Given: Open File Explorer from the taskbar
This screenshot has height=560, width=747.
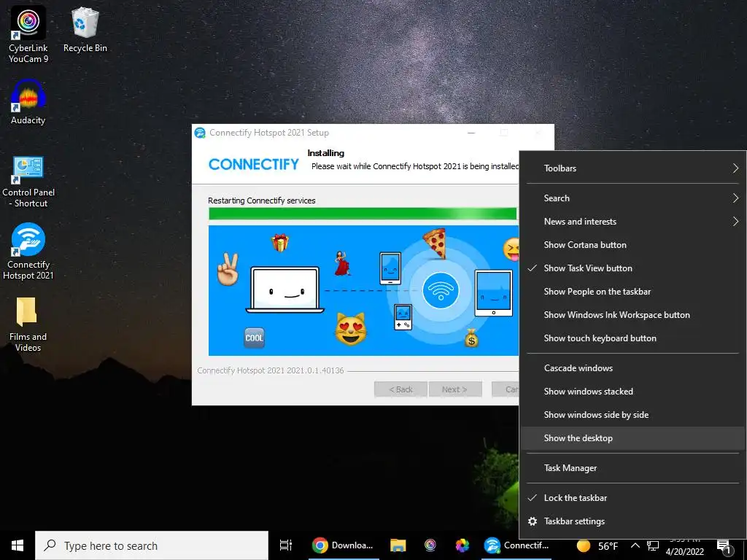Looking at the screenshot, I should [398, 545].
